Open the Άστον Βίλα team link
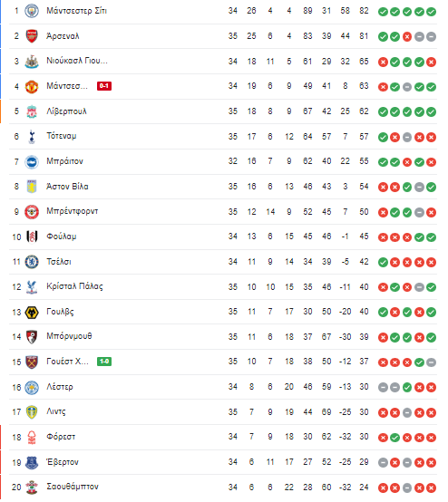This screenshot has width=448, height=502. [67, 187]
